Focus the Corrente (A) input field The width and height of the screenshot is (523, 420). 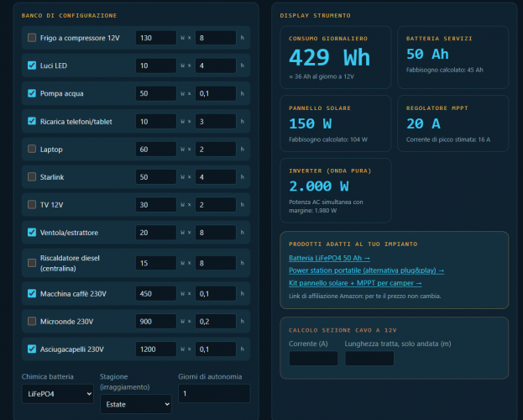(x=313, y=358)
